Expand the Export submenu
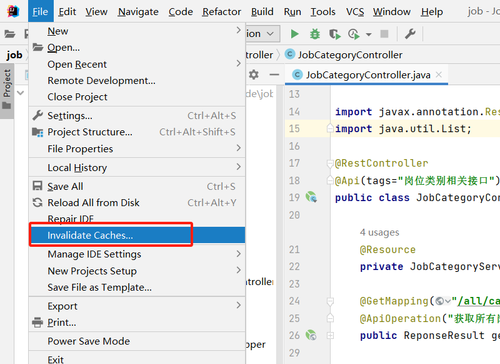The width and height of the screenshot is (500, 364). click(137, 306)
